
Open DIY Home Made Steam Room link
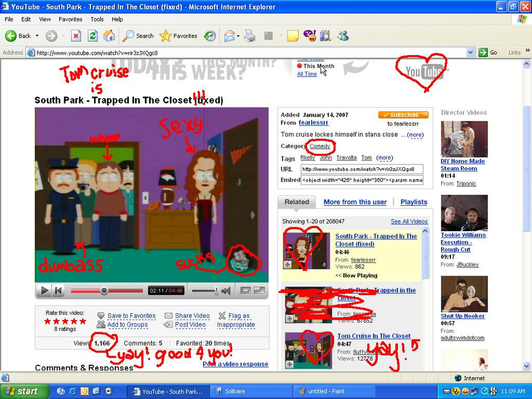(x=463, y=165)
